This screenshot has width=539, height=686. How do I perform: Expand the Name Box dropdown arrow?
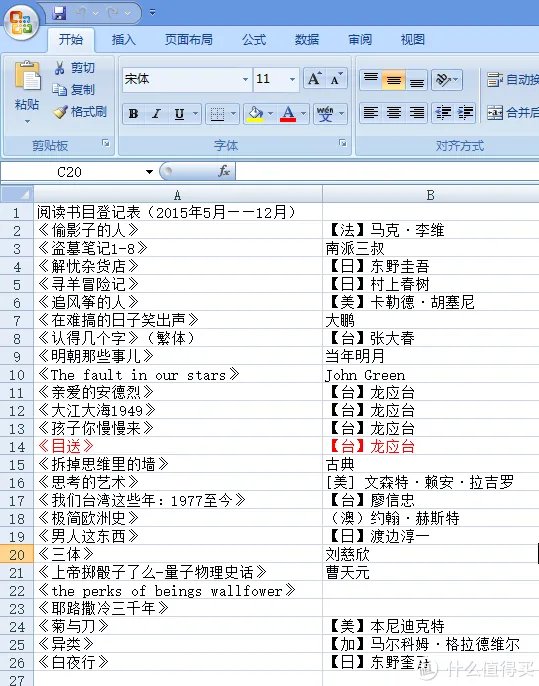click(x=149, y=172)
